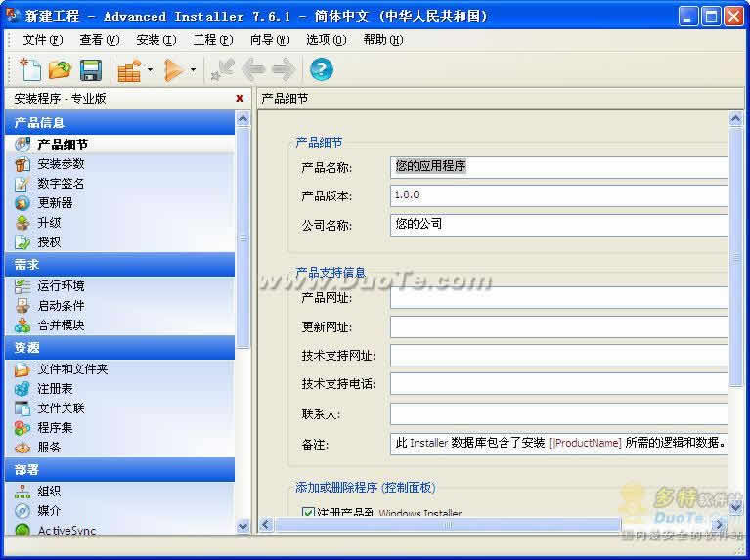
Task: Open the 文件 menu
Action: click(x=43, y=40)
